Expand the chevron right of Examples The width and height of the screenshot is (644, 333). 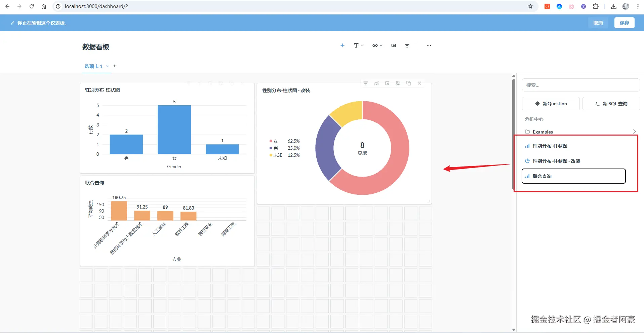pyautogui.click(x=634, y=132)
